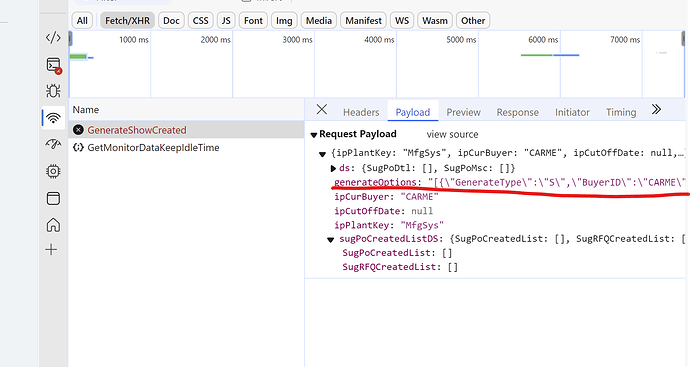Open the Welcome home icon
Screen dimensions: 690x367
53,225
